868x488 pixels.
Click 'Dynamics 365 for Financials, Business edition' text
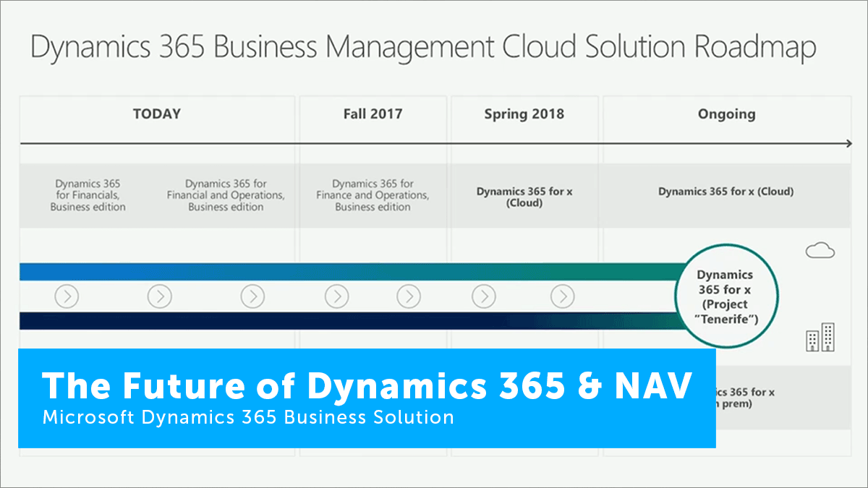pyautogui.click(x=88, y=195)
